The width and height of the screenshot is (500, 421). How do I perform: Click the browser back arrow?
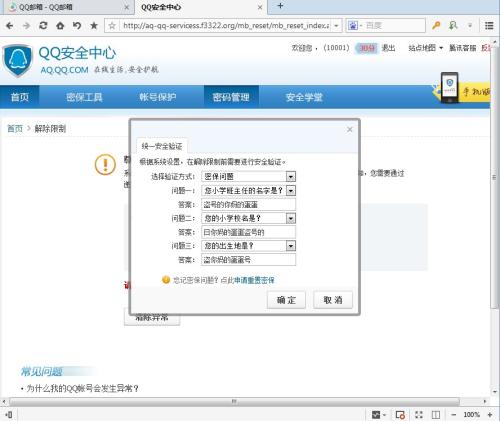[10, 26]
